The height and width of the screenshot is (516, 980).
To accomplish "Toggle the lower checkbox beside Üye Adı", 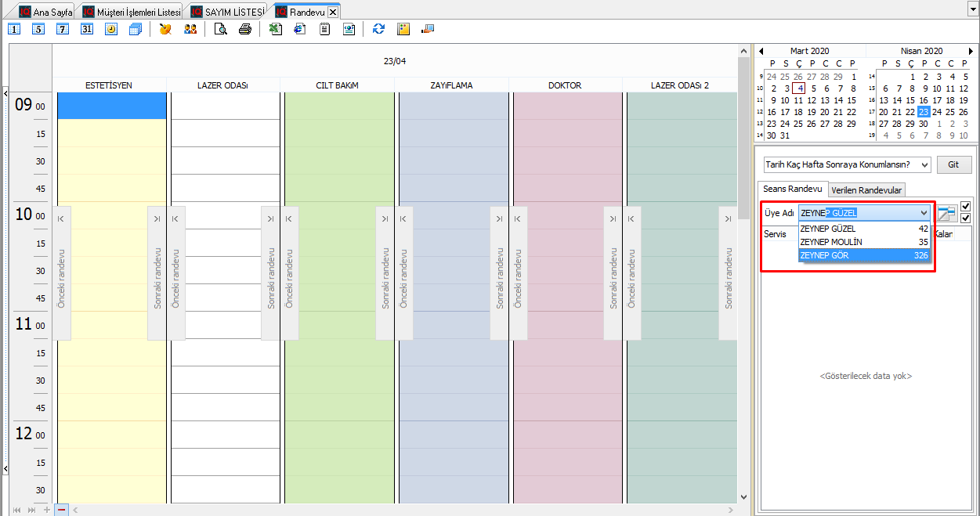I will [x=965, y=218].
